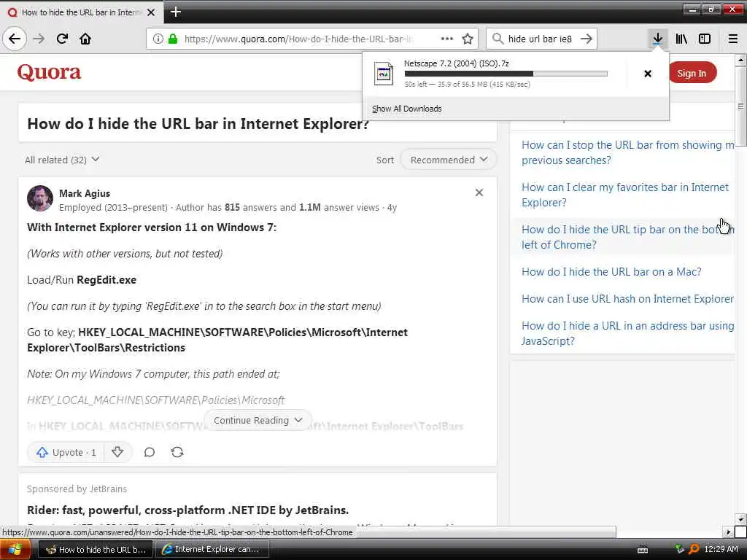Open a new browser tab
747x560 pixels.
[175, 12]
